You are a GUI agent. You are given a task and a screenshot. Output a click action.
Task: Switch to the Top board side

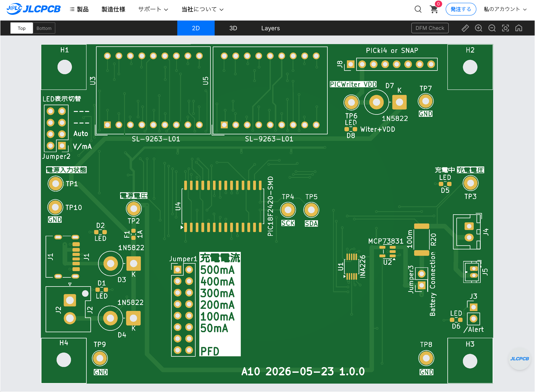pyautogui.click(x=22, y=28)
